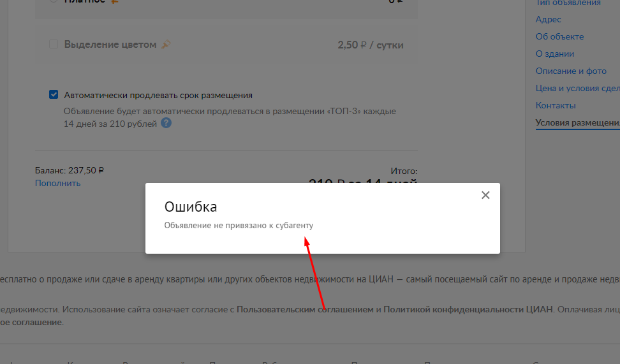The height and width of the screenshot is (364, 620).
Task: Uncheck Автоматически продлевать срок размещения
Action: coord(54,94)
